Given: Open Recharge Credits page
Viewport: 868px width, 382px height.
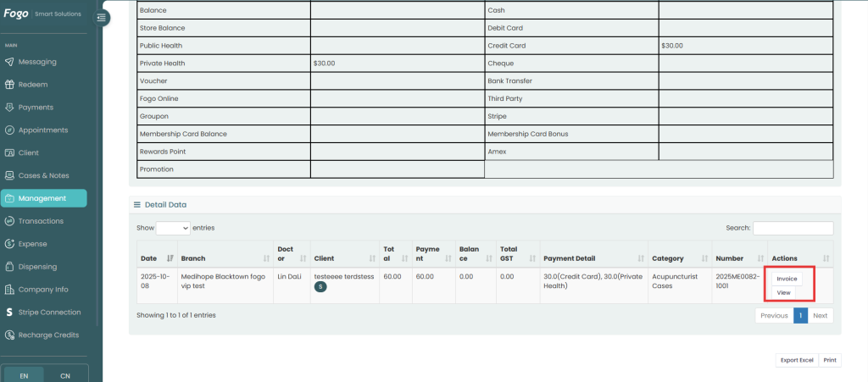Looking at the screenshot, I should tap(48, 335).
